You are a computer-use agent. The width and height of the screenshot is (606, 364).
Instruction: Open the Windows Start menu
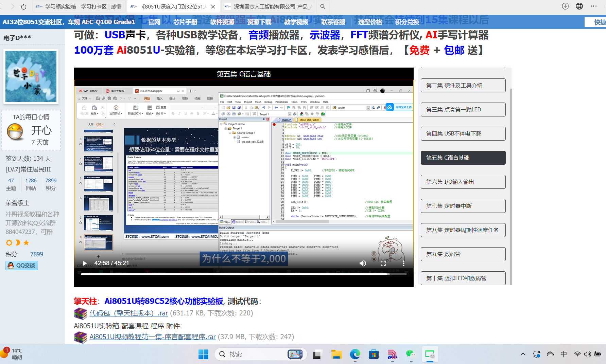coord(203,354)
